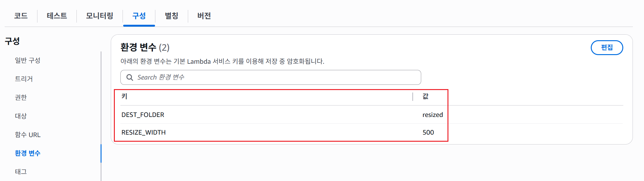Viewport: 644px width, 181px height.
Task: Select the 구성 tab
Action: (139, 16)
